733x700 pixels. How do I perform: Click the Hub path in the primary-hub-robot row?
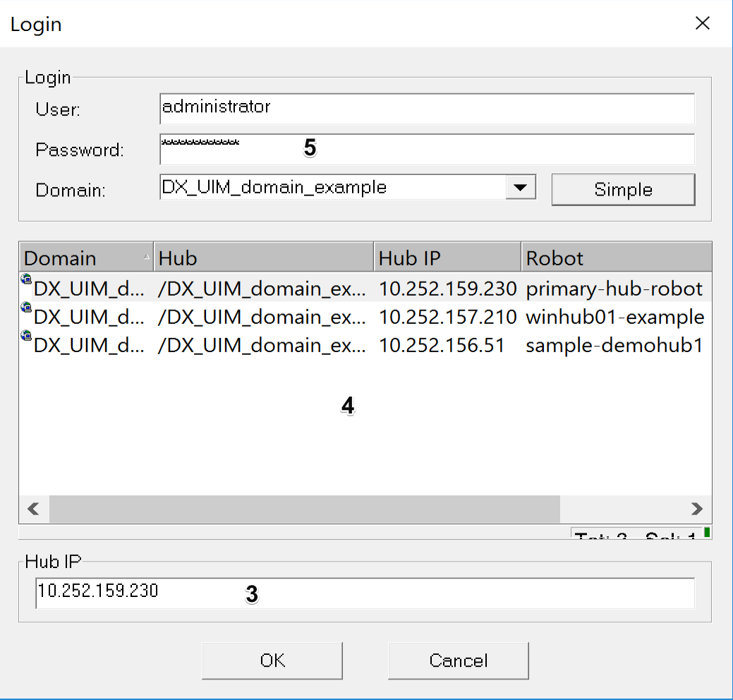[x=262, y=289]
